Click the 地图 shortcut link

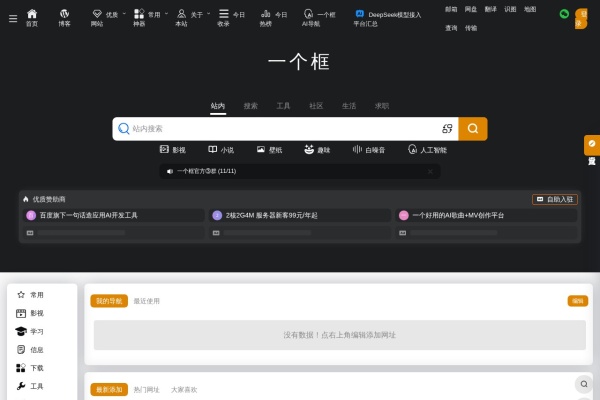pyautogui.click(x=530, y=9)
